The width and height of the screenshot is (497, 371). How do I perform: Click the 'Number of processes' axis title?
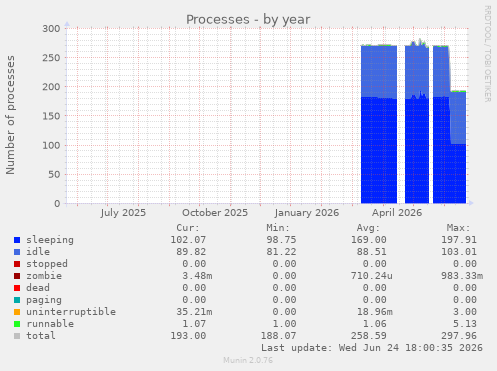[11, 115]
